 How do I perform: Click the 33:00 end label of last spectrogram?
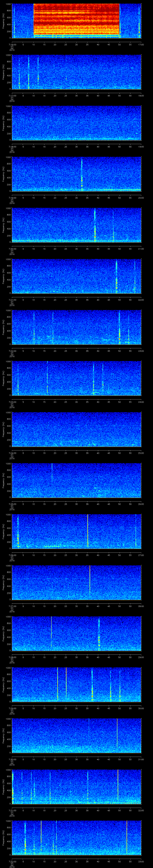tap(141, 861)
